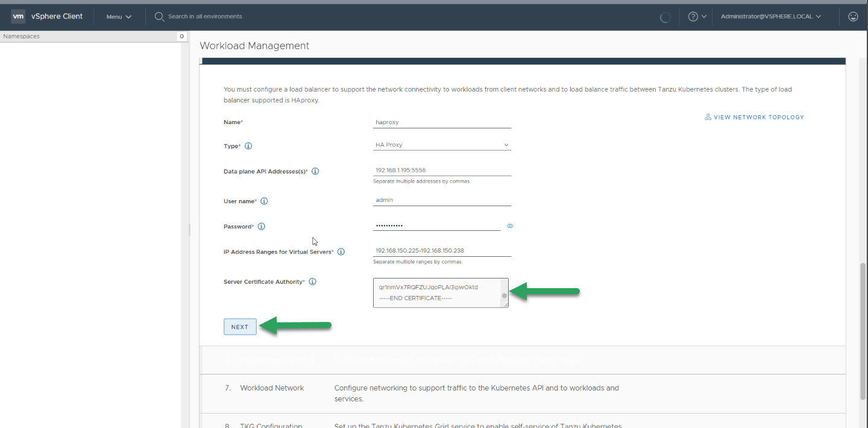This screenshot has height=428, width=868.
Task: Click the smiley feedback icon
Action: pyautogui.click(x=853, y=16)
